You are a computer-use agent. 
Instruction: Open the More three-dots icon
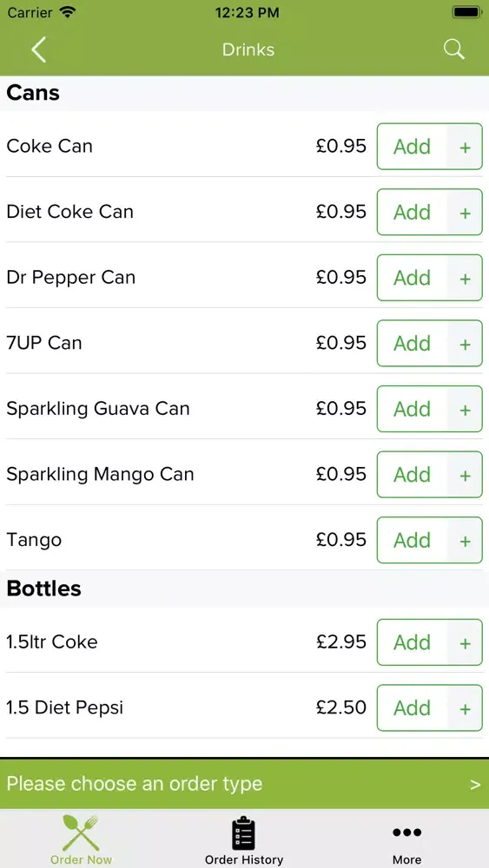click(407, 832)
